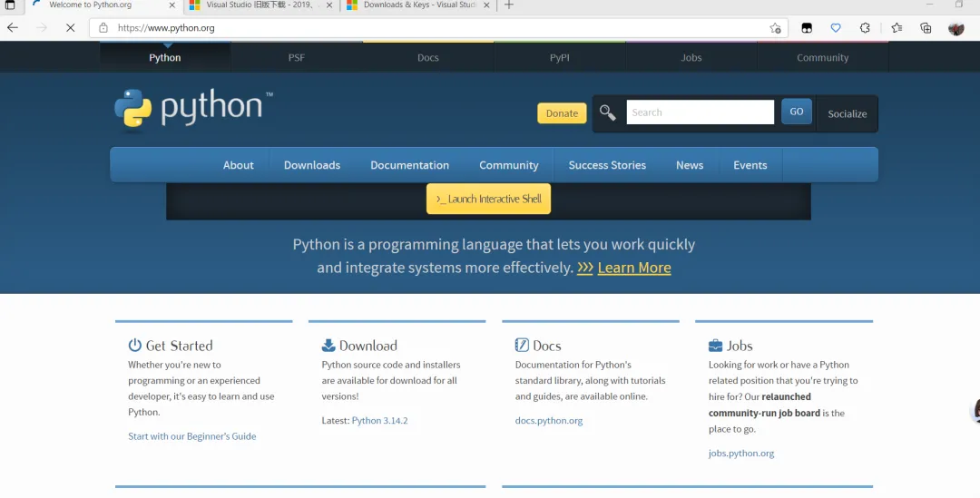
Task: Open the Documentation menu
Action: point(409,165)
